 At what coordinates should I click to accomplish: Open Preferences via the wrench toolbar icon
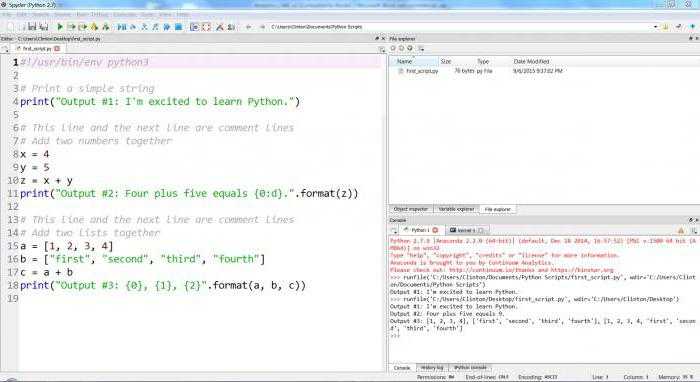tap(219, 27)
